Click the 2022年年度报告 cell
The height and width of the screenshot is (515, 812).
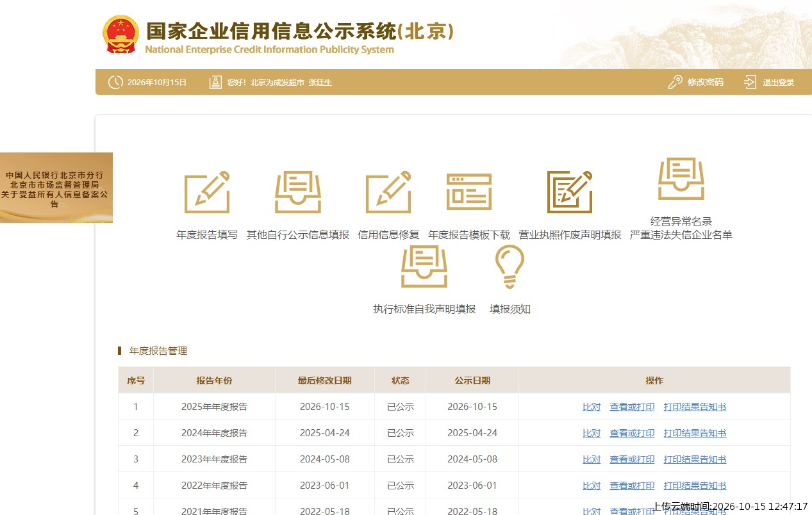214,486
